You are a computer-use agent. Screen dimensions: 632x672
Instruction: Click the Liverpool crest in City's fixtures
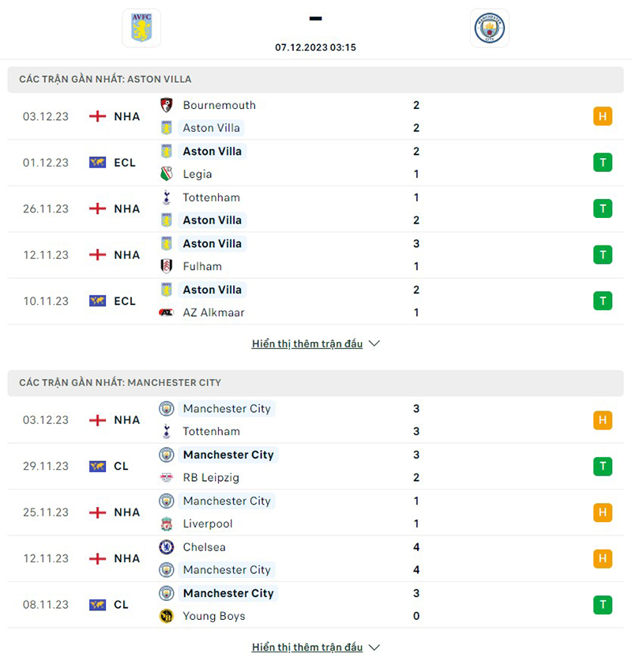[168, 524]
